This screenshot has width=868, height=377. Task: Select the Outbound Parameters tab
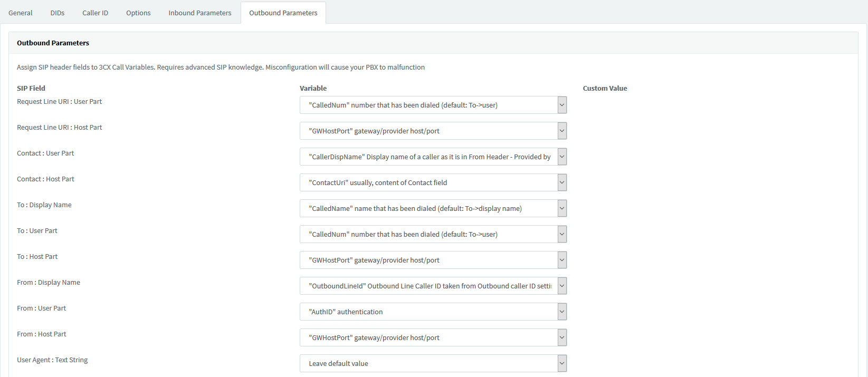point(283,13)
